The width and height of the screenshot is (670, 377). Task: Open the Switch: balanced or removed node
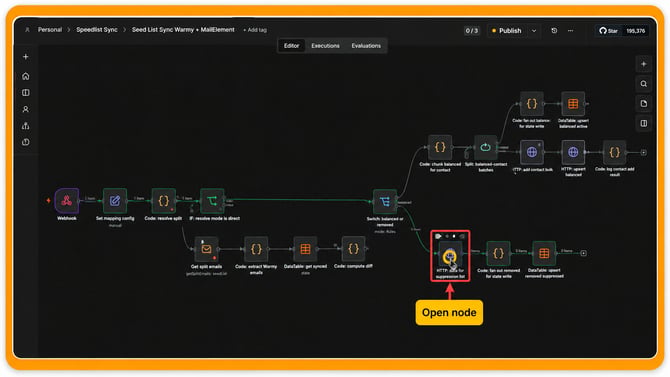pos(385,201)
